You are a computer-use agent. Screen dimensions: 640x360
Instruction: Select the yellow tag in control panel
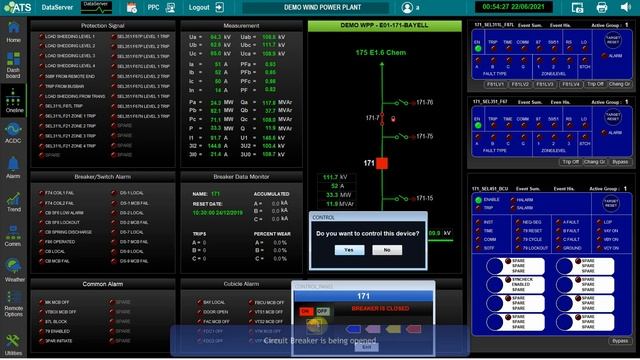pyautogui.click(x=393, y=329)
